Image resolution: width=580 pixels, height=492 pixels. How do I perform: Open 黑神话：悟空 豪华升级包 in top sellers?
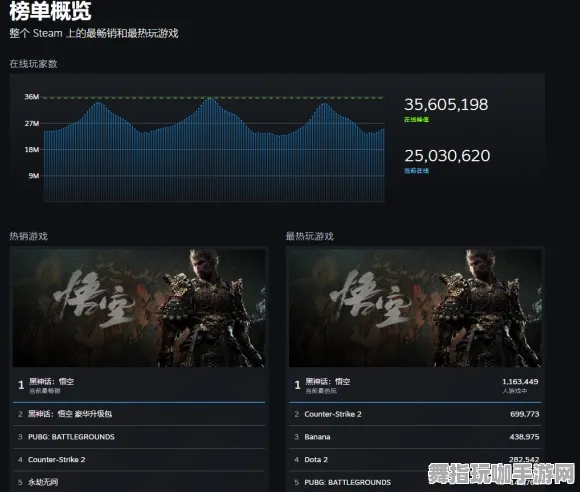[139, 414]
